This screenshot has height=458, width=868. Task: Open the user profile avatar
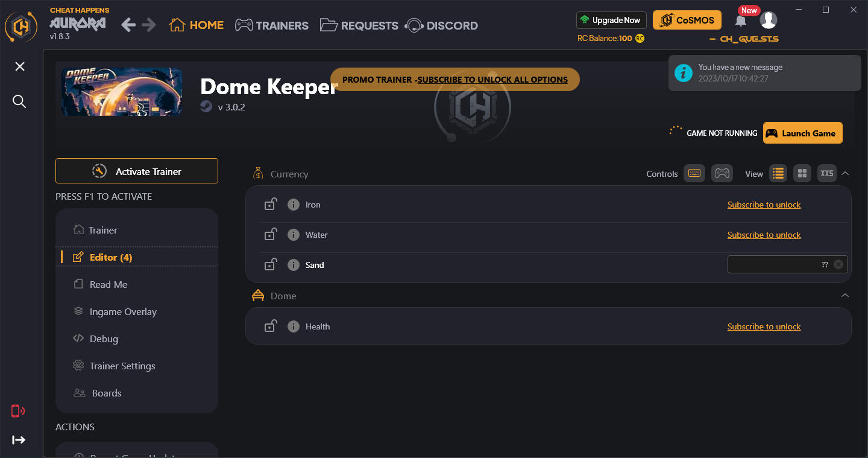(x=768, y=20)
